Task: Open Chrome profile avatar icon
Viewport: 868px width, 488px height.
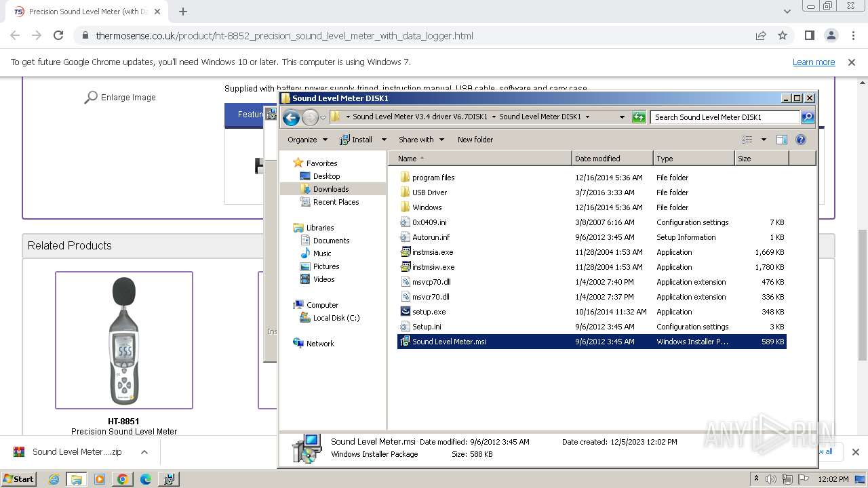Action: [x=831, y=36]
